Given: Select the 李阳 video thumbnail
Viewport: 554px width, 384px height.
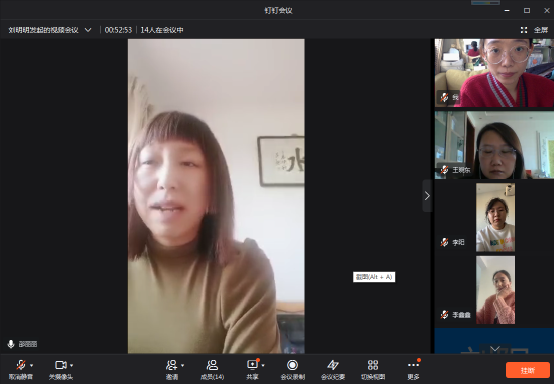Looking at the screenshot, I should click(495, 217).
